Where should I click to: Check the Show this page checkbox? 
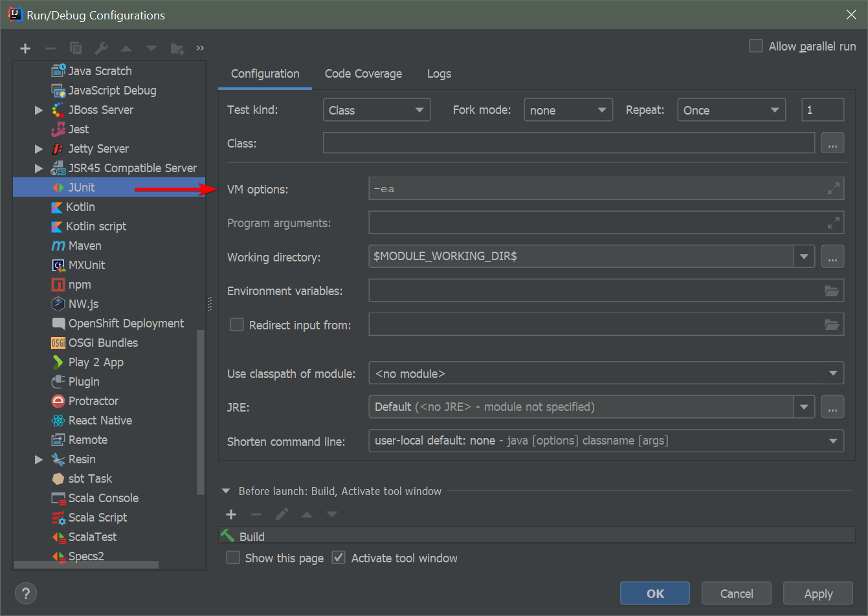pyautogui.click(x=233, y=557)
